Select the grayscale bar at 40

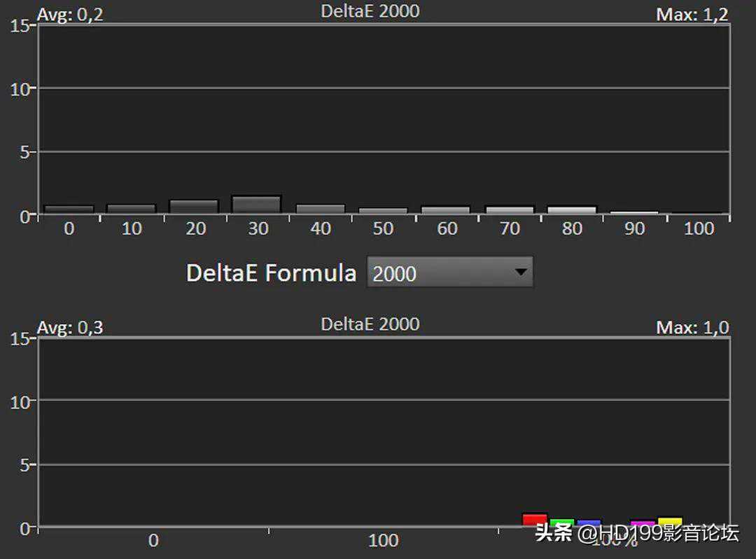[320, 209]
